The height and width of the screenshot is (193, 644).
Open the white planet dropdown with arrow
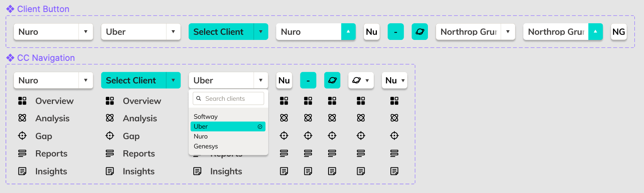[x=361, y=80]
